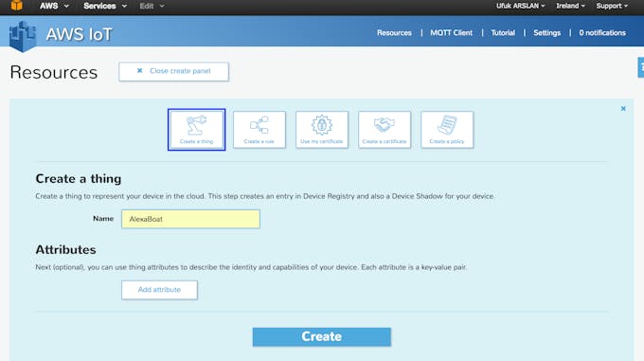Select the Create a rule icon
Image resolution: width=644 pixels, height=361 pixels.
click(259, 130)
